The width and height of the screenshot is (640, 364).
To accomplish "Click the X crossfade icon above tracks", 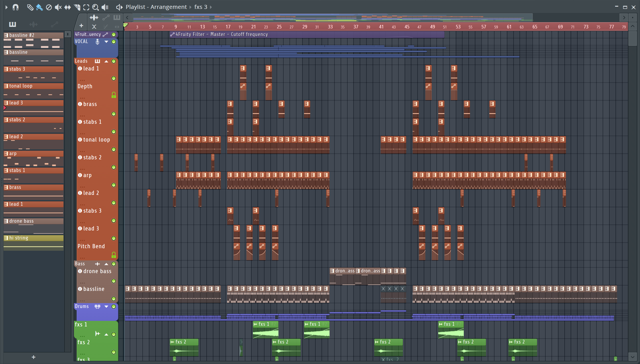I will click(x=94, y=26).
